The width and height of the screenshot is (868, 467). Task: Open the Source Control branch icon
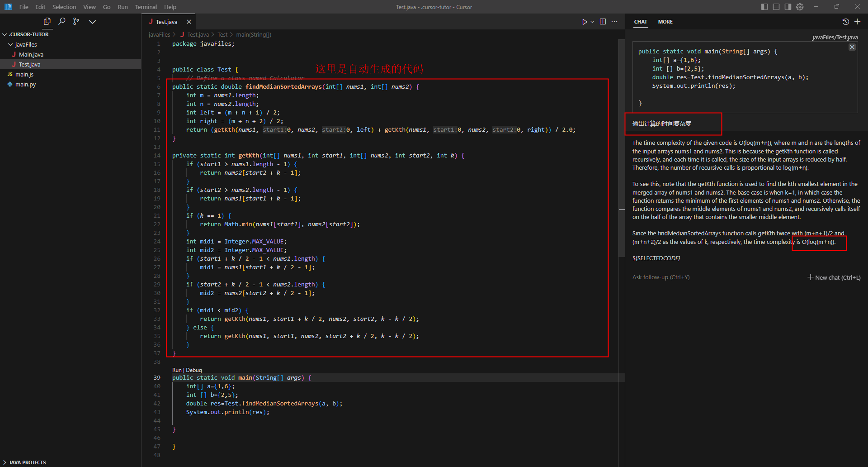tap(76, 21)
